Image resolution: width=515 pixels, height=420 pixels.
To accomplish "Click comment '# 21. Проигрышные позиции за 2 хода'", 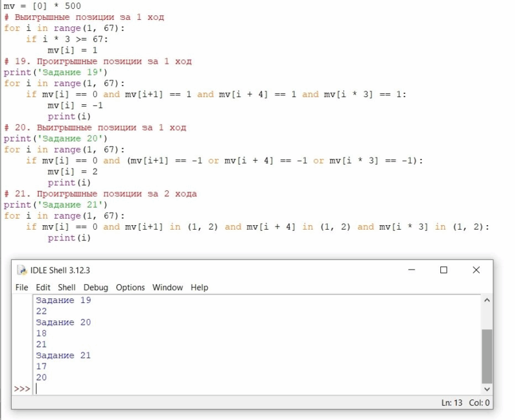I will click(x=100, y=194).
